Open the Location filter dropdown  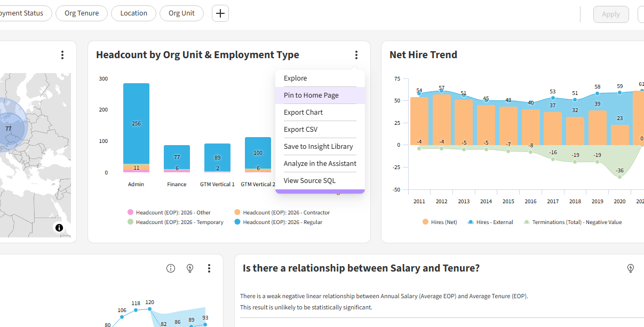pyautogui.click(x=133, y=13)
